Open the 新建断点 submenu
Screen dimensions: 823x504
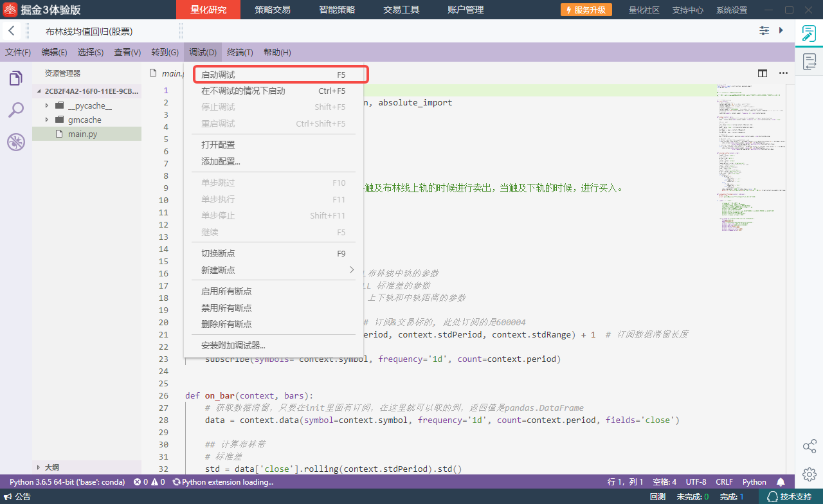point(276,270)
